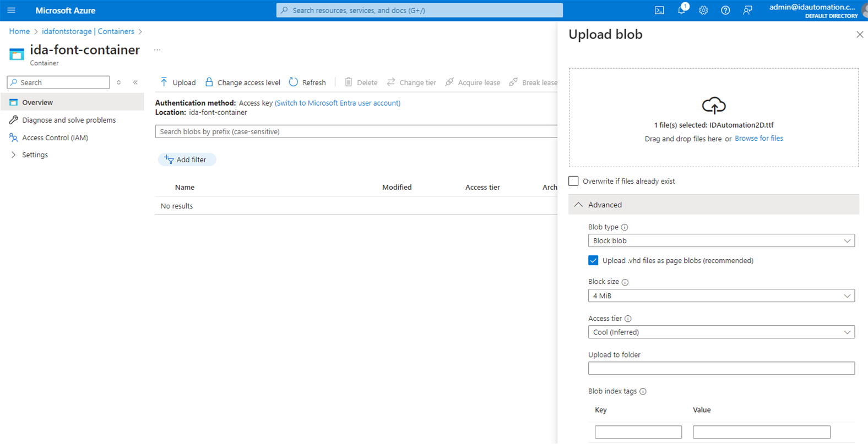This screenshot has width=868, height=444.
Task: Click the Acquire lease icon
Action: coord(449,82)
